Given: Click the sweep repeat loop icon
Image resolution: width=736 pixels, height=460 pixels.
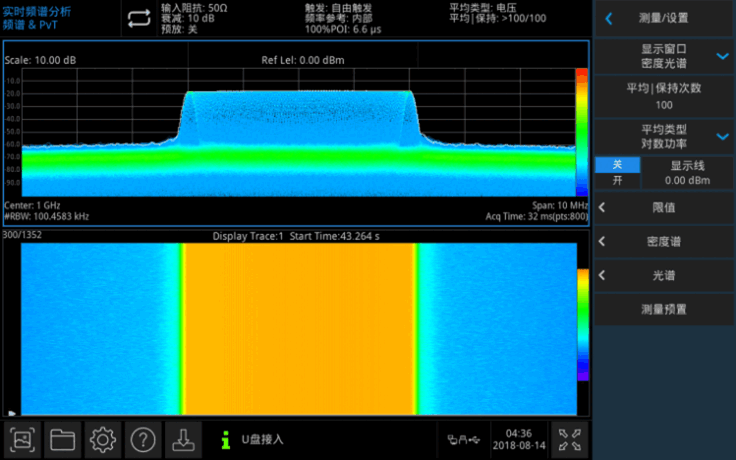Looking at the screenshot, I should [x=139, y=19].
